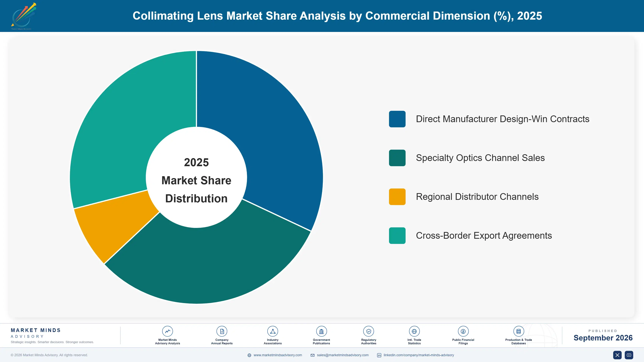Image resolution: width=644 pixels, height=362 pixels.
Task: Click the Government Publications icon
Action: [x=321, y=331]
